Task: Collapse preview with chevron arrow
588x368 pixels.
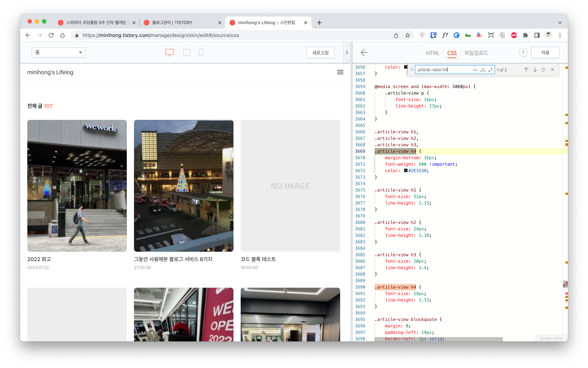Action: point(347,52)
